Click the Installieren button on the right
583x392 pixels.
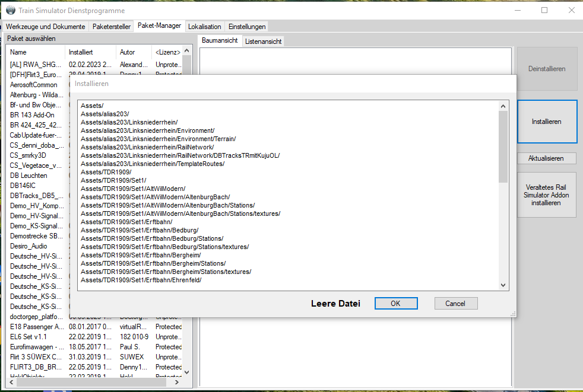tap(547, 122)
